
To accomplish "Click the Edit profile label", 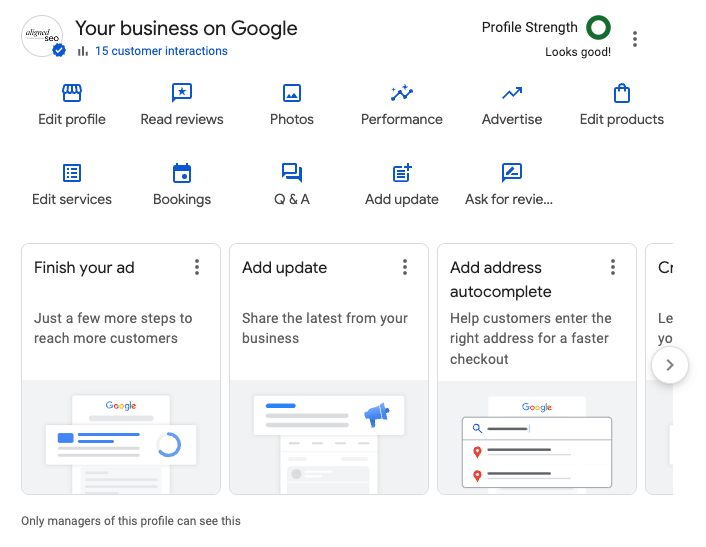I will coord(72,119).
